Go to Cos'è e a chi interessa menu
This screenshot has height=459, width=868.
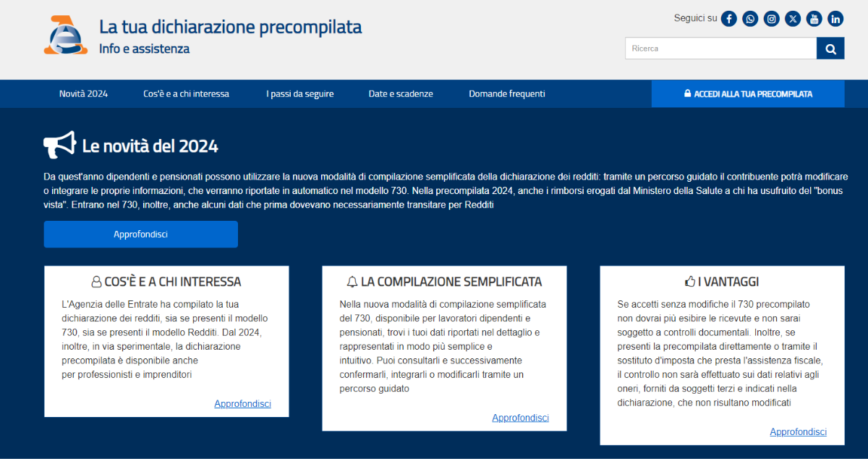pyautogui.click(x=186, y=94)
